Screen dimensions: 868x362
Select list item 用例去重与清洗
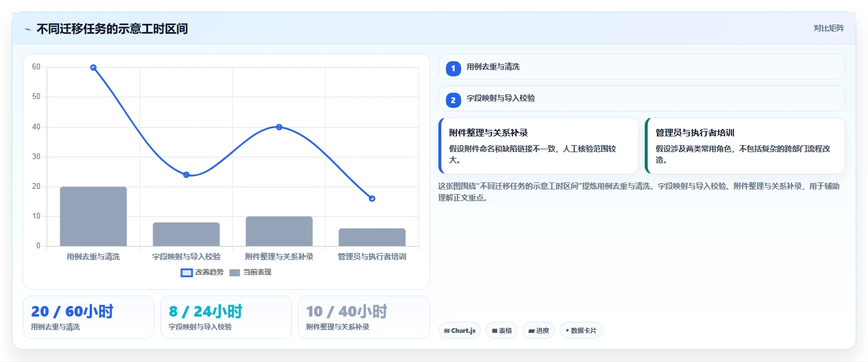641,66
